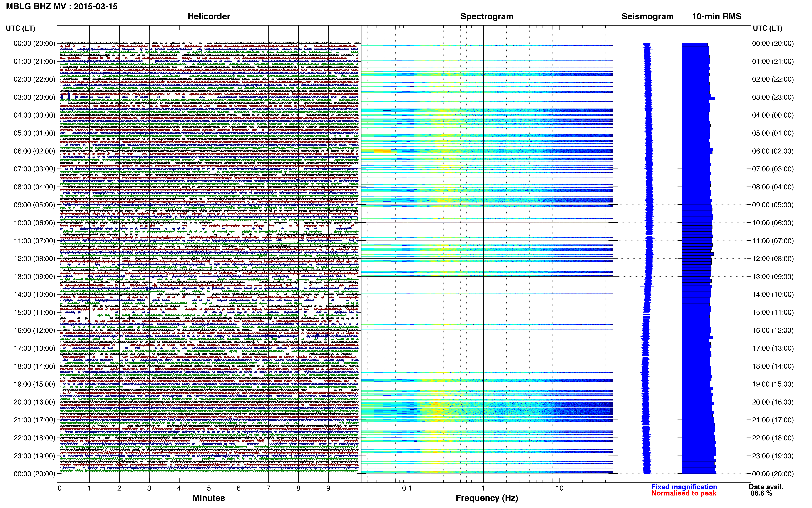This screenshot has width=812, height=508.
Task: Click the red 'Normalised to peak' legend text
Action: [684, 493]
